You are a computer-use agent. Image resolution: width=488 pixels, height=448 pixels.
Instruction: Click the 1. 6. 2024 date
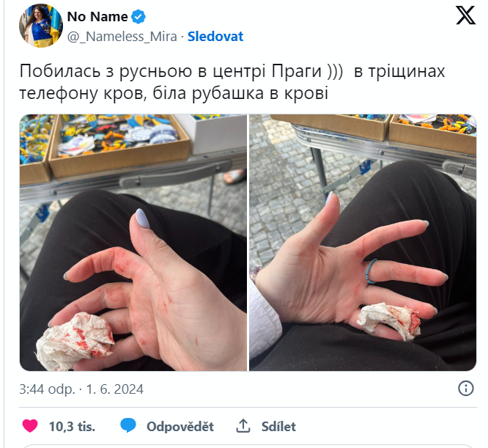click(114, 389)
